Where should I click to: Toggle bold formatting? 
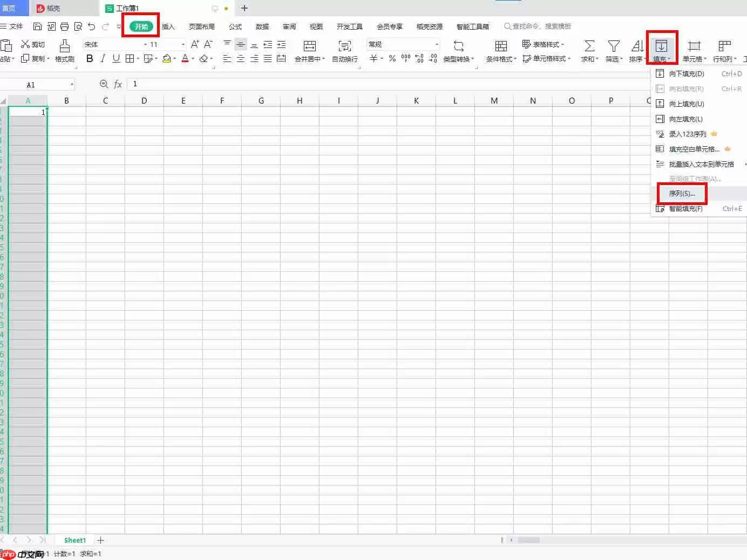click(90, 58)
